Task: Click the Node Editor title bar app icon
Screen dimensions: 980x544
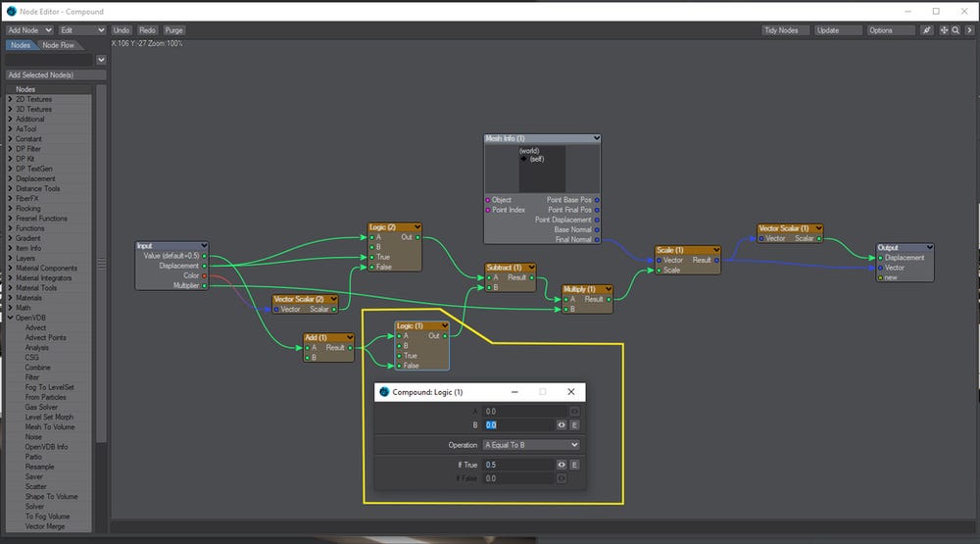Action: click(x=11, y=11)
